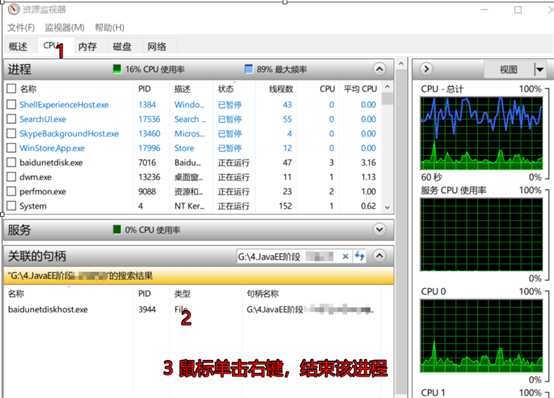Click the 服务 CPU 使用率 graph
The image size is (554, 398).
point(481,234)
